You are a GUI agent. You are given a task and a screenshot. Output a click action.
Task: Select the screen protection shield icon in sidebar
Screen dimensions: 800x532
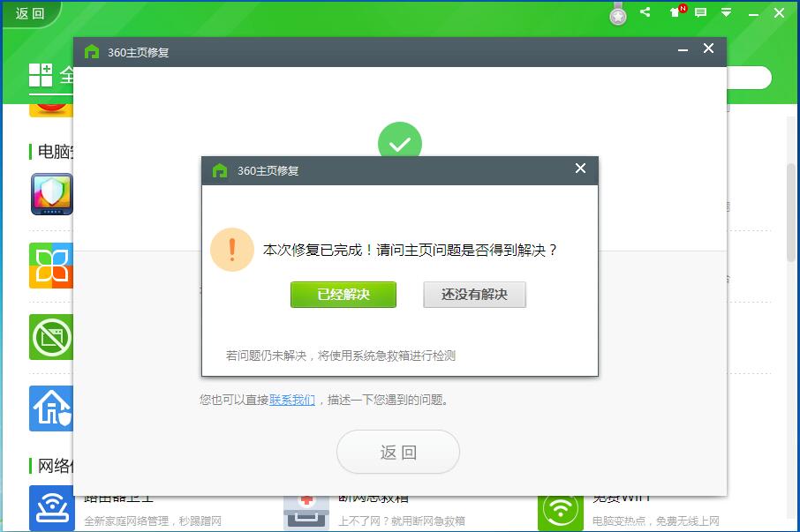[52, 195]
